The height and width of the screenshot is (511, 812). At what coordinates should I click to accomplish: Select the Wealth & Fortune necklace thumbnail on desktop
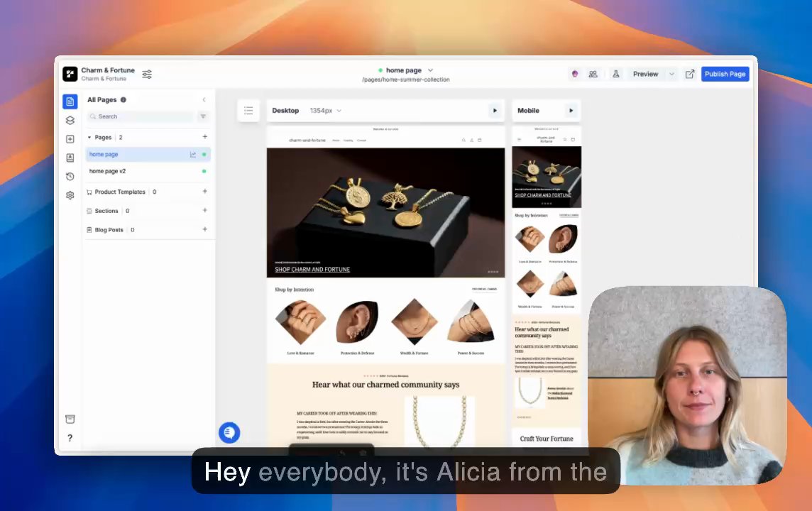coord(415,322)
